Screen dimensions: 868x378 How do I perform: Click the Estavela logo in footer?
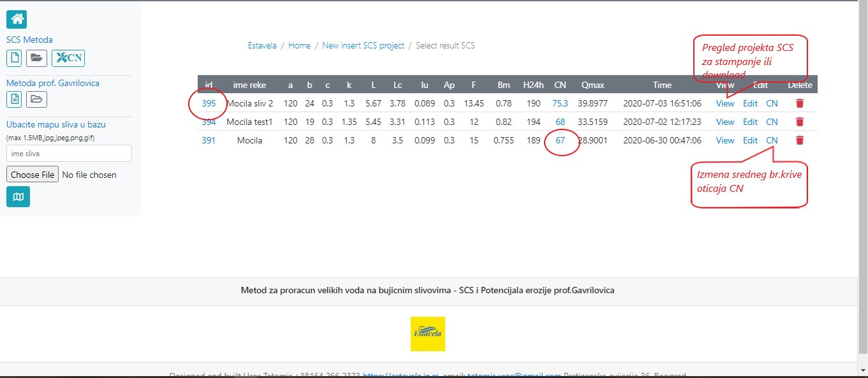click(x=427, y=334)
